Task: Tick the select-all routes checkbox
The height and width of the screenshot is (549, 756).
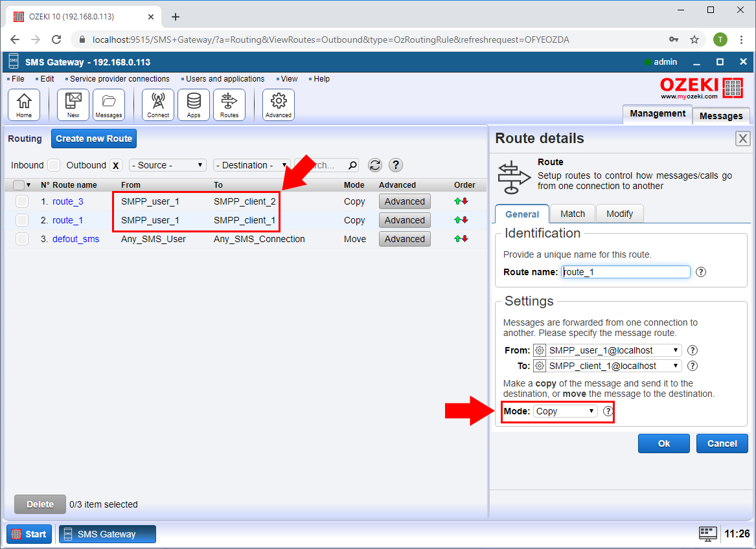Action: pyautogui.click(x=19, y=185)
